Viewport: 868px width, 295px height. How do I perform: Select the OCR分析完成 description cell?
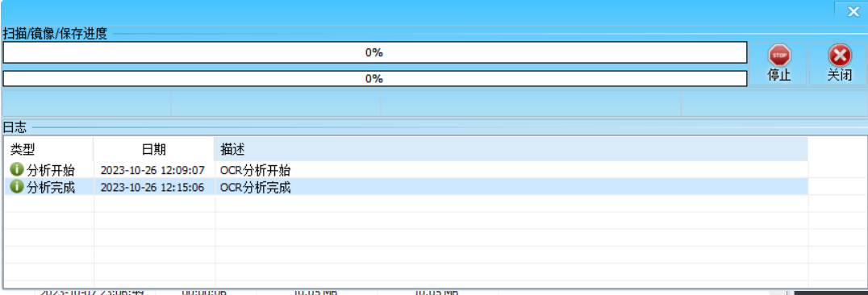tap(511, 188)
